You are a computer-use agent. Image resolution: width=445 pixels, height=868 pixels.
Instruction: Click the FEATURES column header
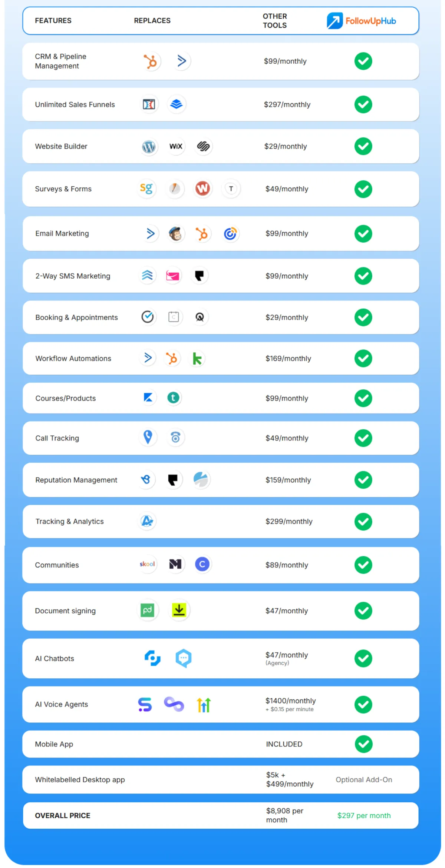coord(53,21)
